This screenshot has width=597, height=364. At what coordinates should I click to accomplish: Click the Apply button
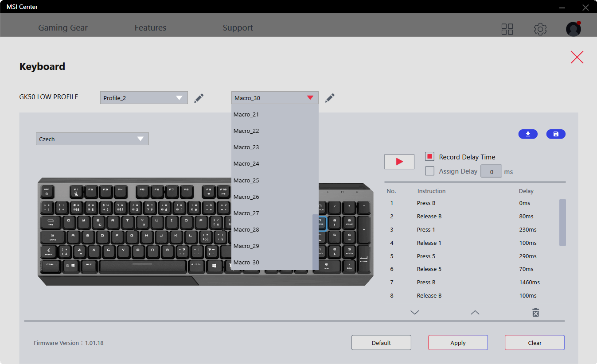458,343
